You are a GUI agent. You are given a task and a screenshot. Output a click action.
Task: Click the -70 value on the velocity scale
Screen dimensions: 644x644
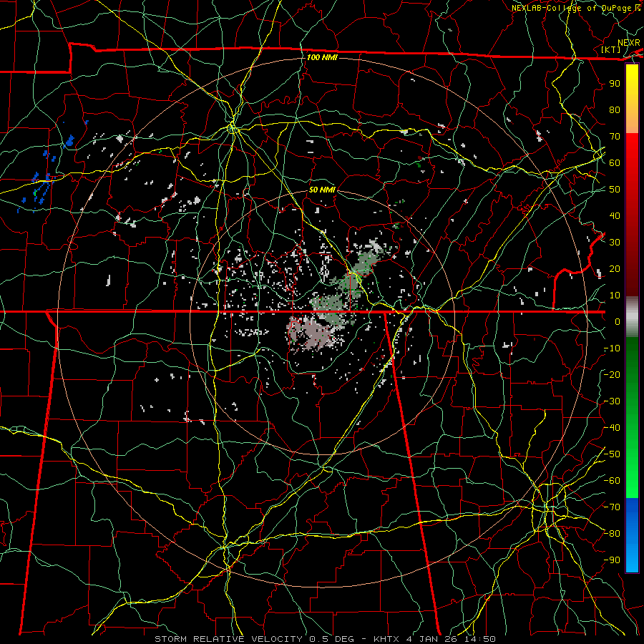coord(612,507)
